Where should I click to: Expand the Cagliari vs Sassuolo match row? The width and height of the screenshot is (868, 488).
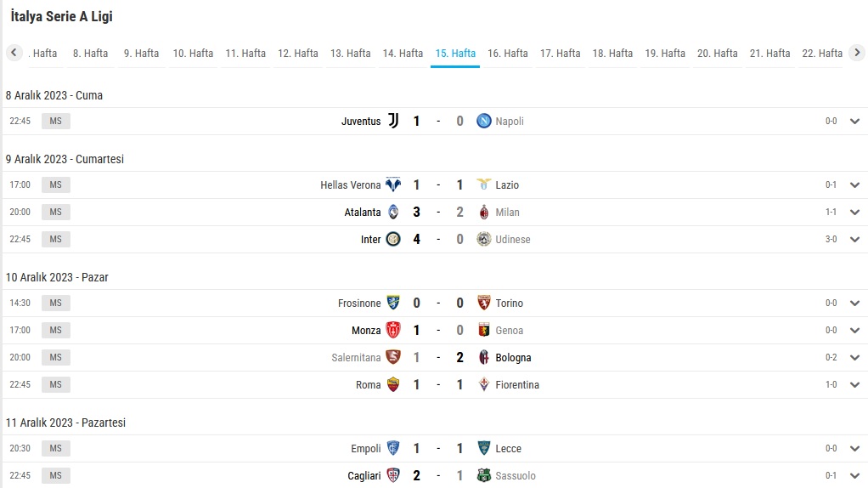click(x=854, y=475)
